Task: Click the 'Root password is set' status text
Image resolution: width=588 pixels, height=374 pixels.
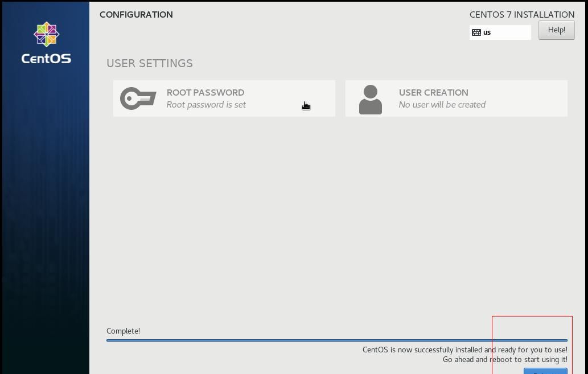Action: click(206, 105)
